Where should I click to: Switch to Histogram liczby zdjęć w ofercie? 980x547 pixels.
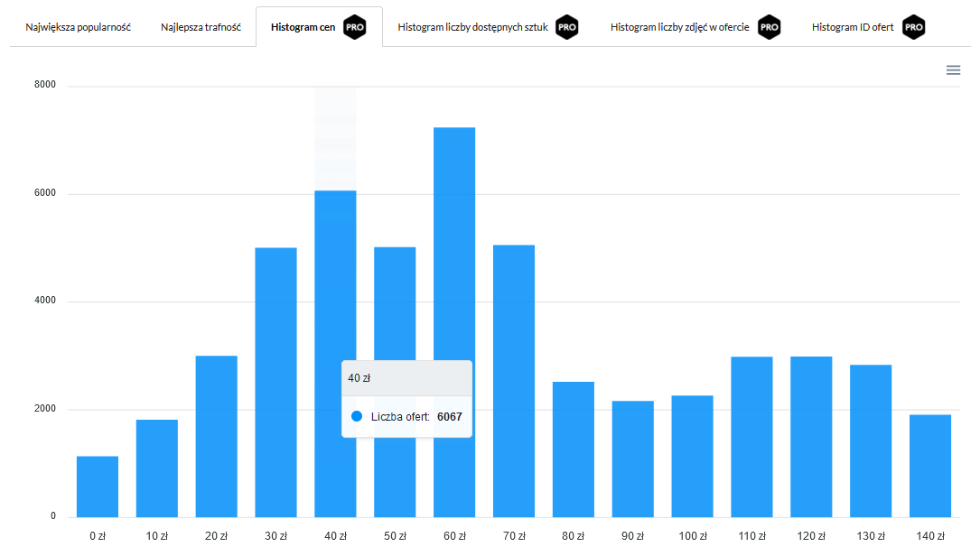[682, 27]
